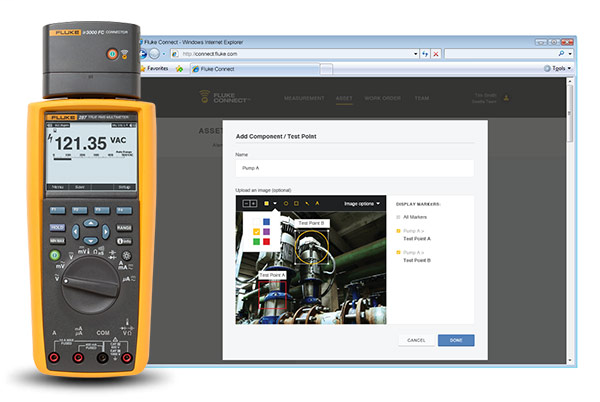Select the red rectangle marker on the image
This screenshot has height=402, width=600.
tap(272, 295)
